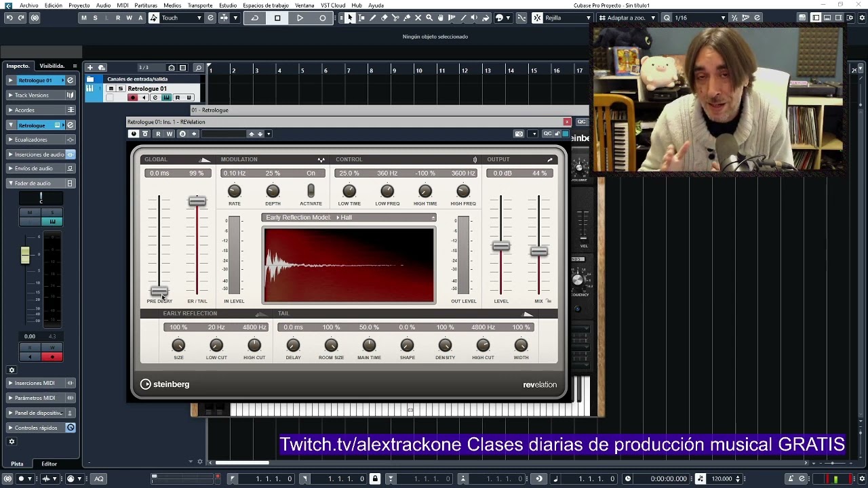Toggle REVelation plugin power button

click(134, 134)
